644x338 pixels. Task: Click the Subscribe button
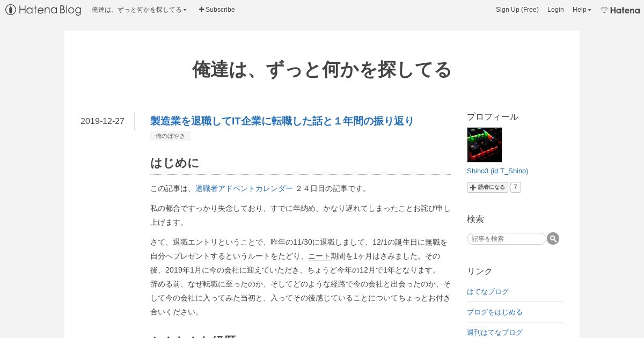(x=217, y=10)
